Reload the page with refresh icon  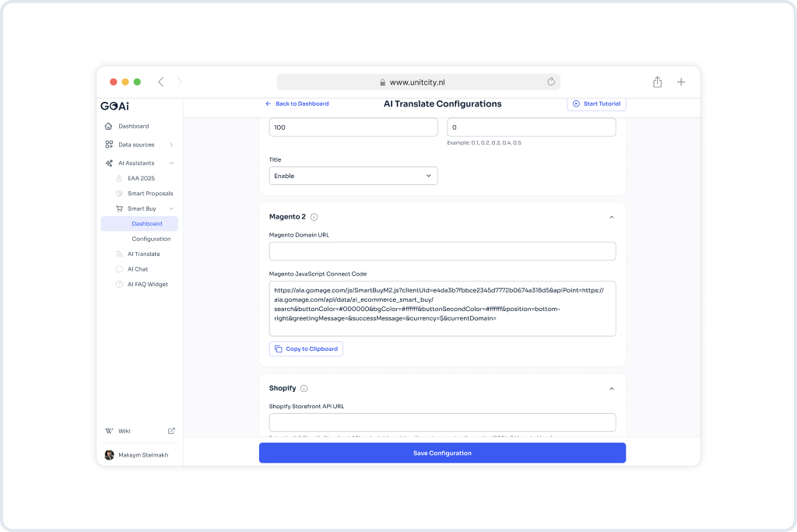pos(551,82)
